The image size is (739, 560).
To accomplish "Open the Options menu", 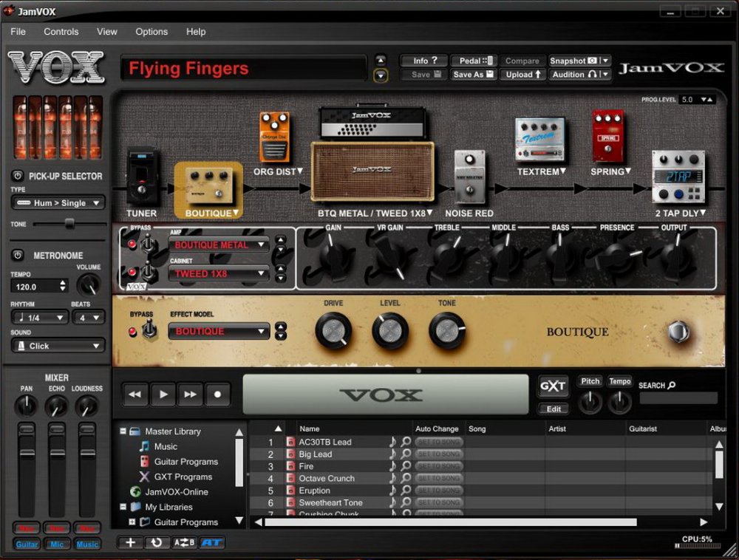I will coord(151,32).
